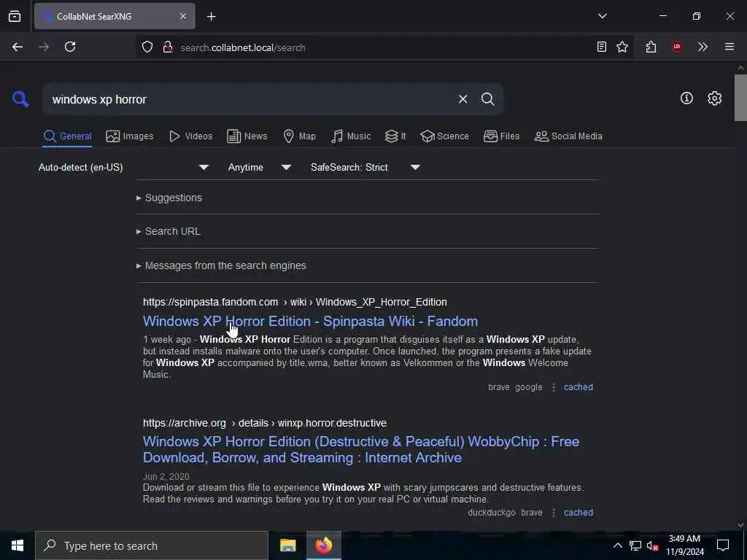
Task: Show more toolbar tools chevrons
Action: (x=703, y=47)
